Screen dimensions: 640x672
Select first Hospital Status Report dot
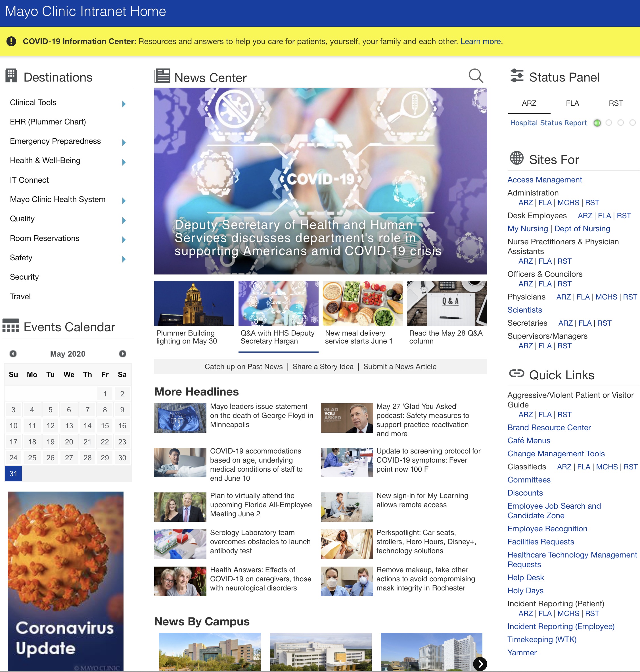(x=597, y=123)
